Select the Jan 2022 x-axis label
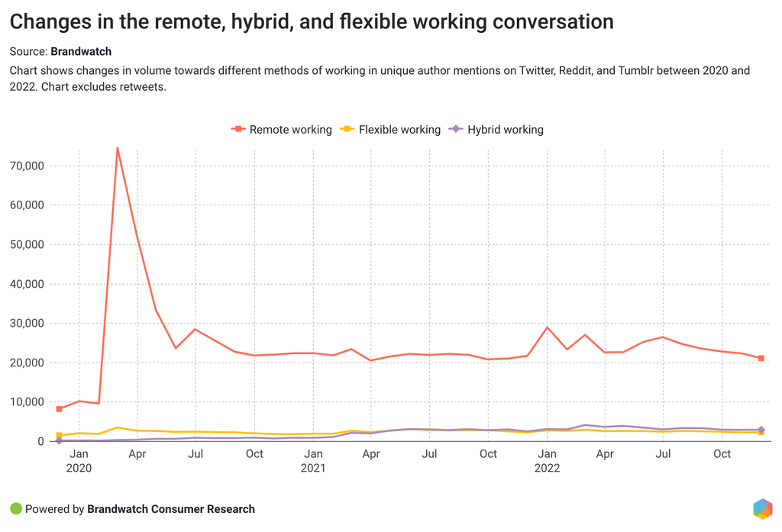Image resolution: width=782 pixels, height=532 pixels. click(x=547, y=461)
